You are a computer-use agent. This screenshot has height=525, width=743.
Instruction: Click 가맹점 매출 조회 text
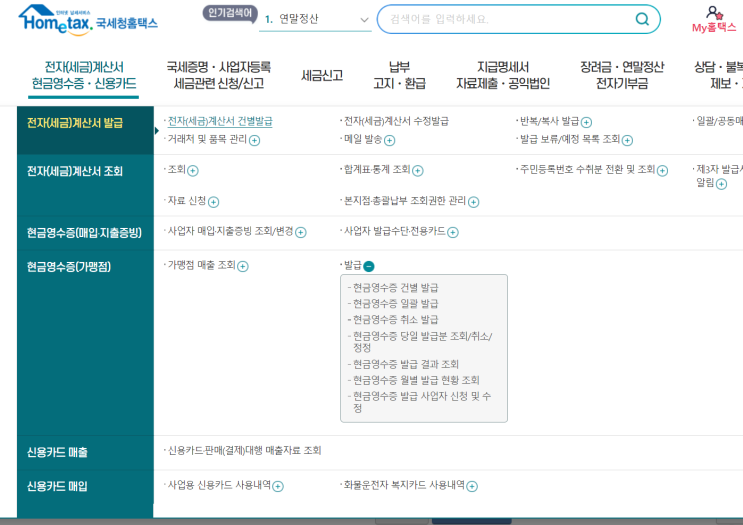click(x=201, y=265)
